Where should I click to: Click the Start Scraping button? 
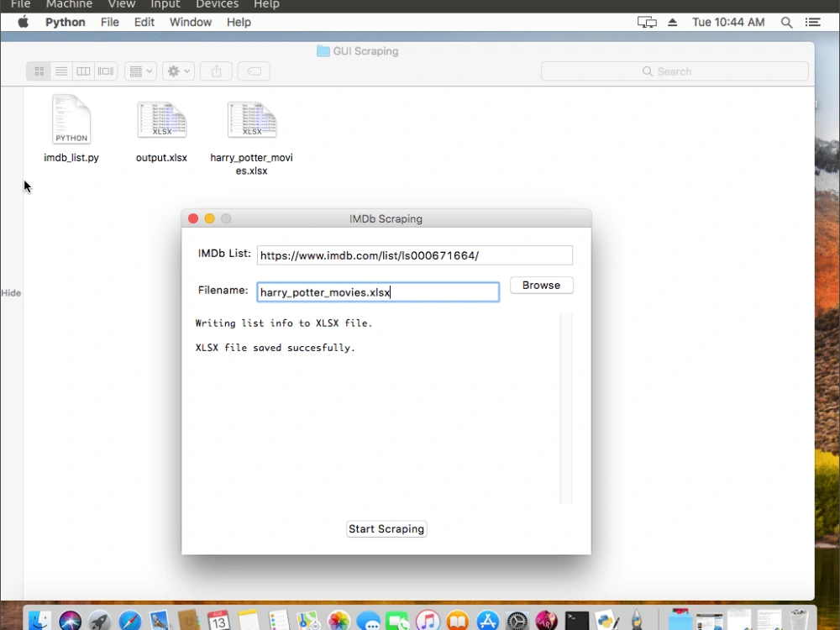pos(386,528)
